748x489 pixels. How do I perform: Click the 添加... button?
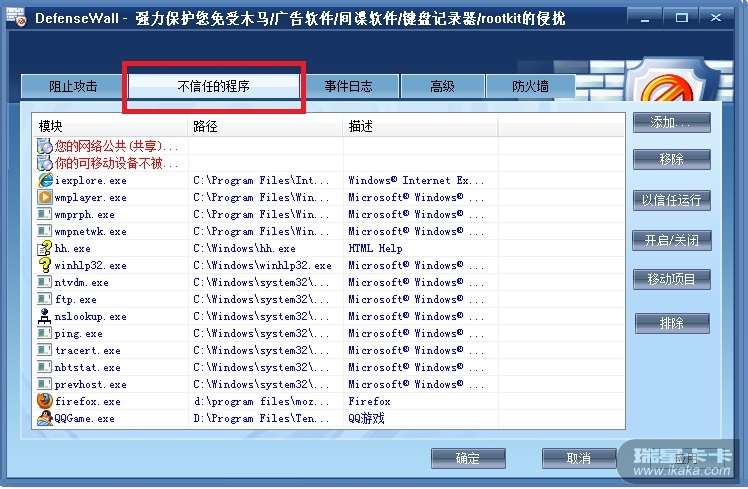pos(672,123)
